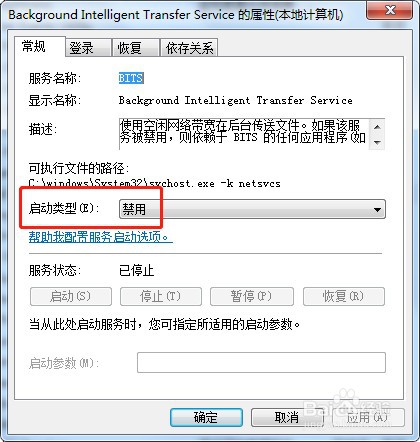The height and width of the screenshot is (442, 420).
Task: Click the highlighted BITS service name text
Action: pos(131,78)
